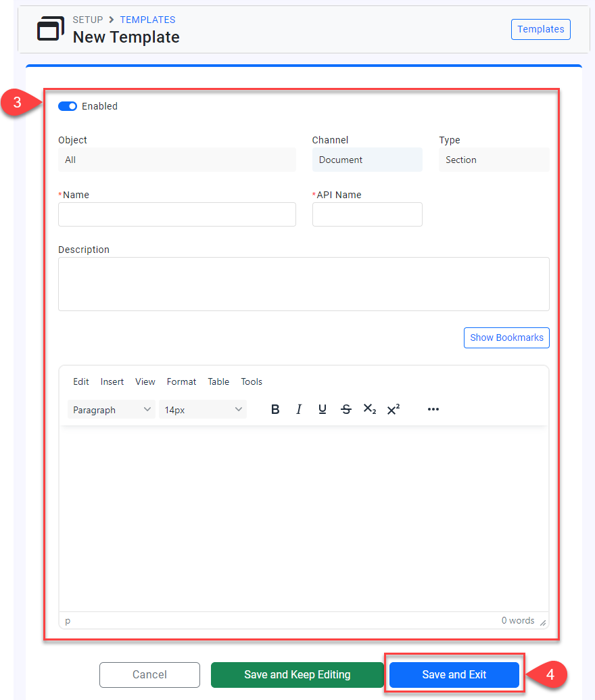Open the more options ellipsis in toolbar
This screenshot has width=595, height=700.
(x=433, y=409)
